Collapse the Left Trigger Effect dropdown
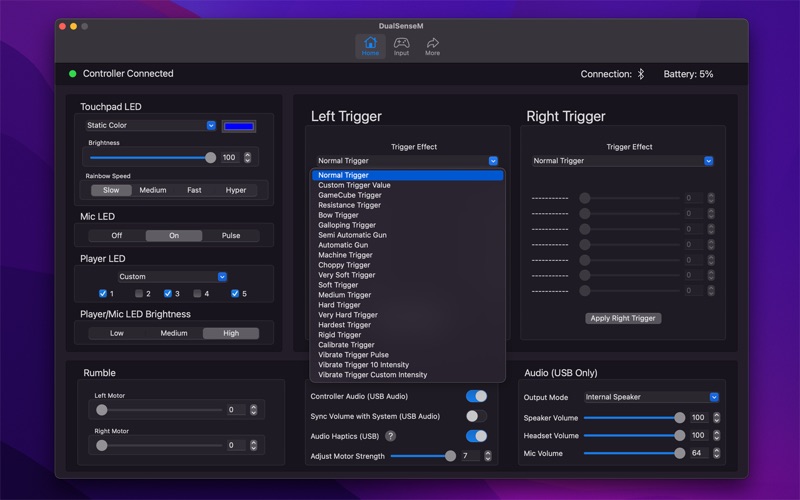 [407, 161]
